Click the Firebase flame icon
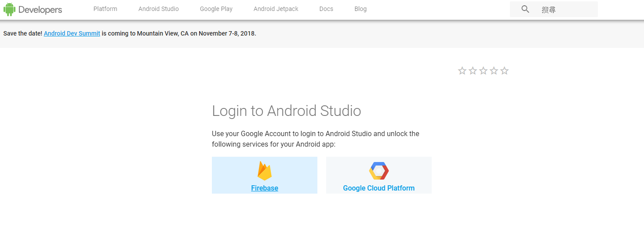This screenshot has height=234, width=644. [265, 171]
